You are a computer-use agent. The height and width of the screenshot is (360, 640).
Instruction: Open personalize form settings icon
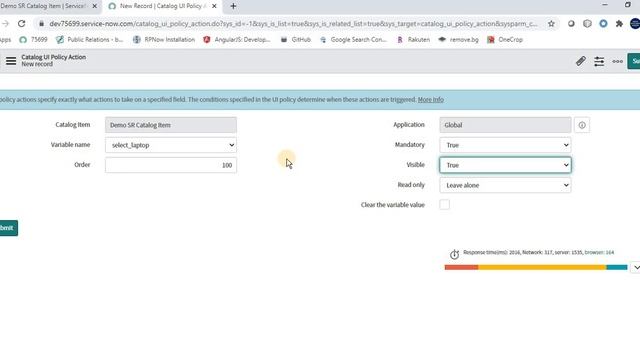click(599, 61)
